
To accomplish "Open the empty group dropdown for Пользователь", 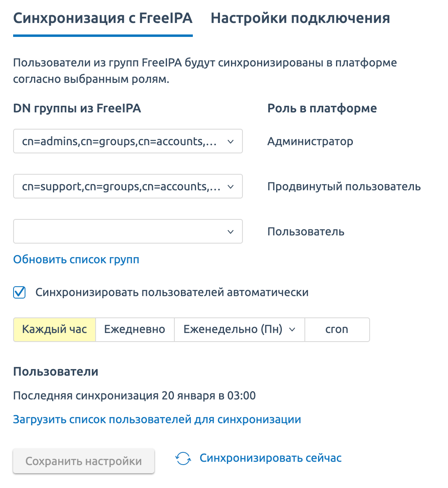I will (128, 232).
